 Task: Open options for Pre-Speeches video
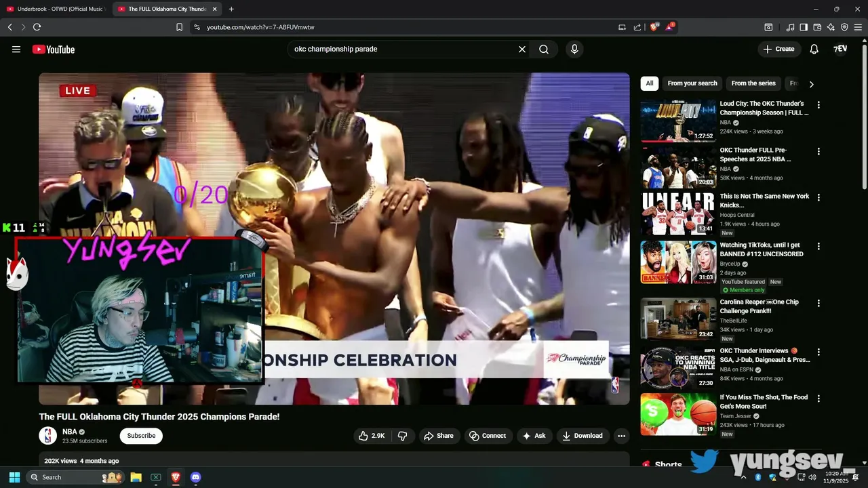[818, 151]
